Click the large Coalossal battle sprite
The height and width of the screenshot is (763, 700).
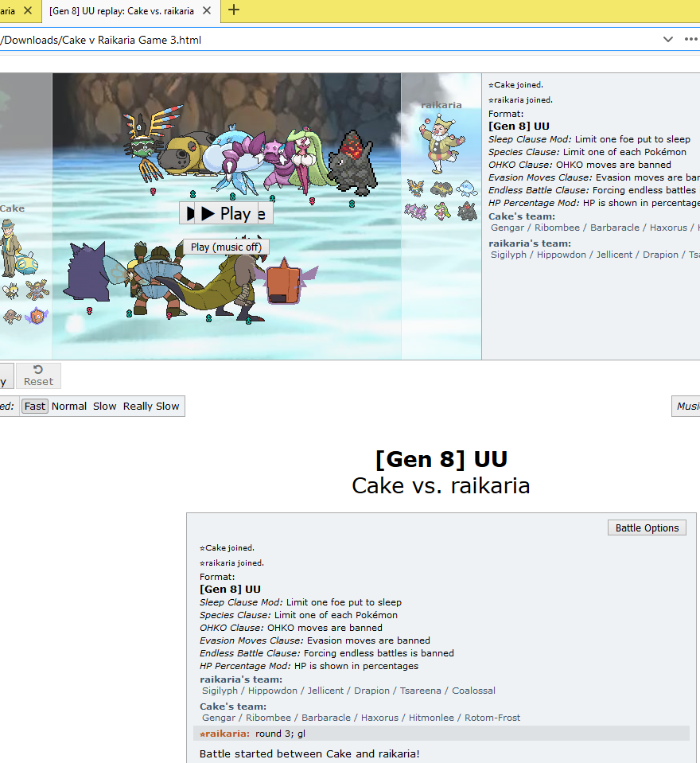(353, 163)
